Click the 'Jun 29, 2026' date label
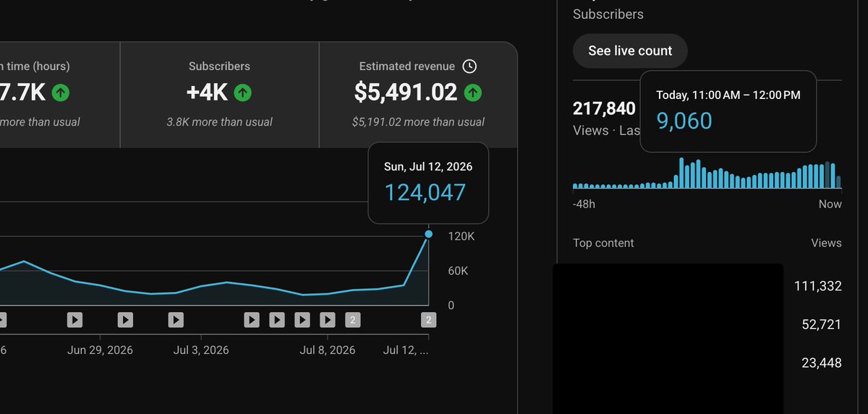The image size is (868, 414). coord(100,350)
